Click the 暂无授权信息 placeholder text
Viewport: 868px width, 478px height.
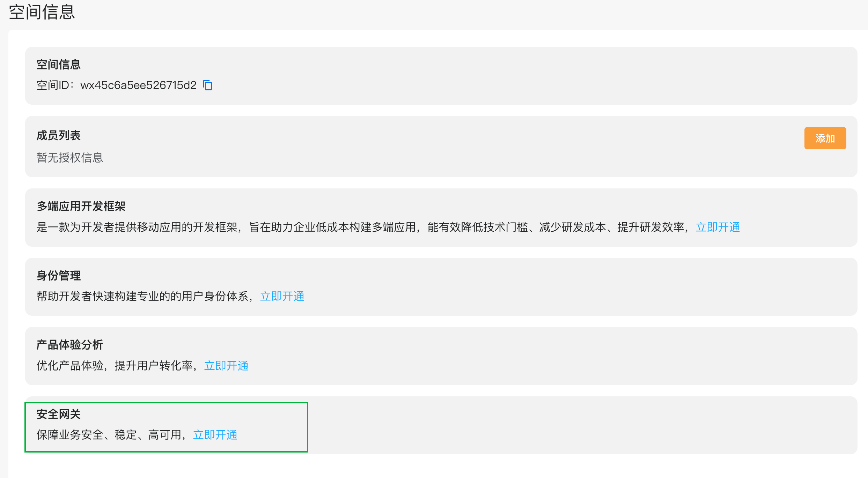70,158
